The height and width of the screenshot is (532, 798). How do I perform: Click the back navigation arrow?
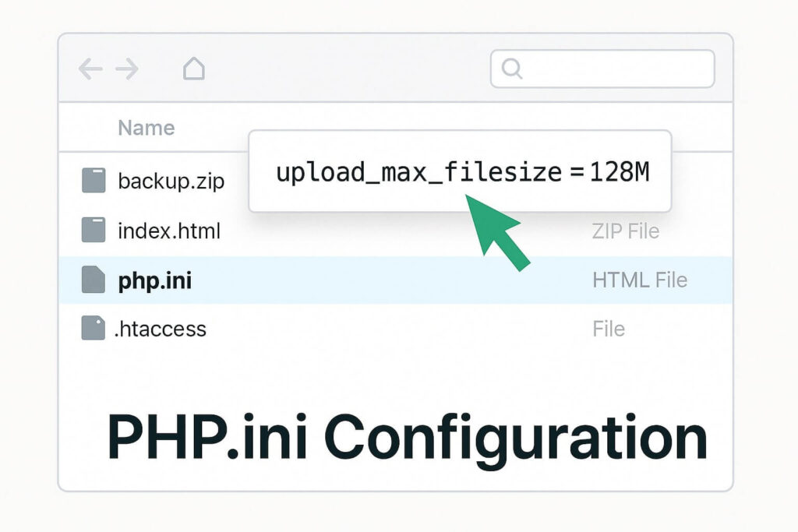pos(90,69)
